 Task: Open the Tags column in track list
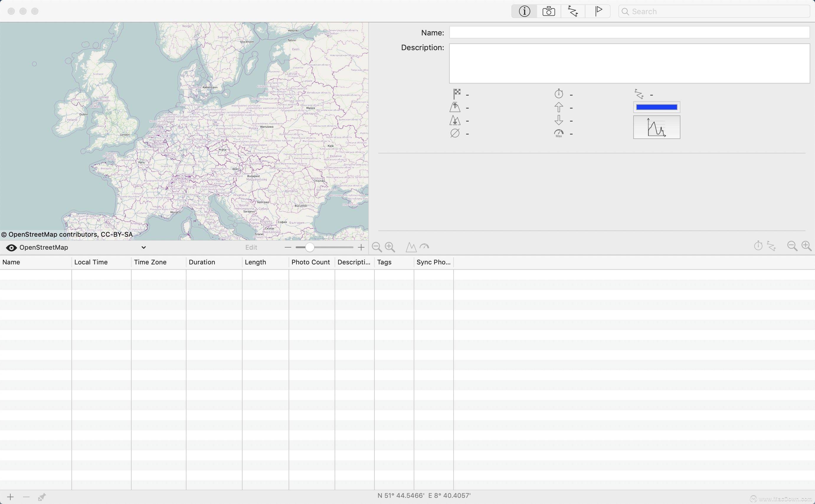384,262
